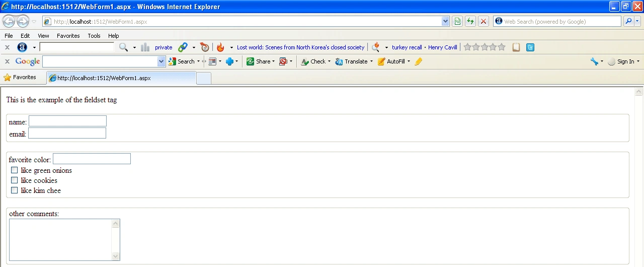This screenshot has width=644, height=267.
Task: Check like cookies
Action: (15, 180)
